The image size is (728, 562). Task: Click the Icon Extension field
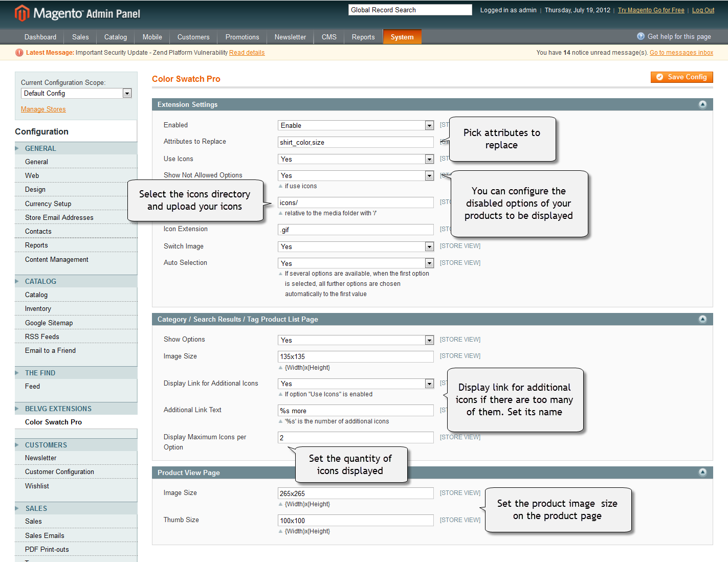pos(356,230)
